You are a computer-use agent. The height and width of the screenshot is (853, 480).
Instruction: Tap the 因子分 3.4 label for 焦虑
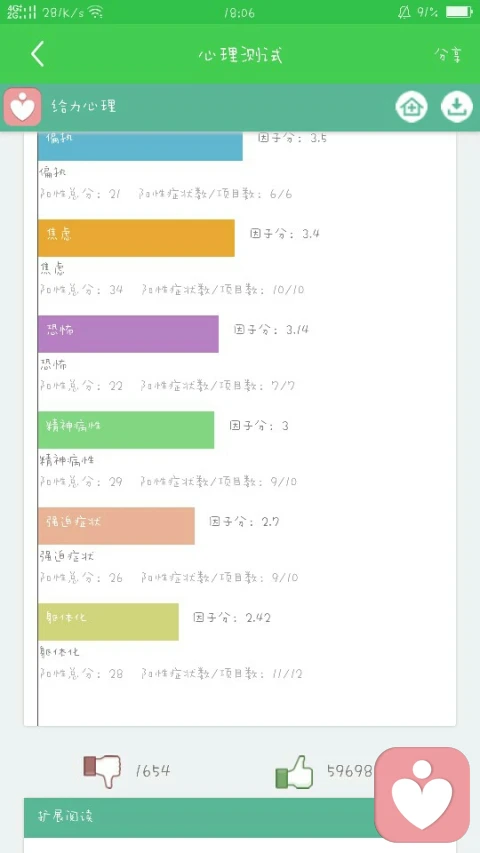pyautogui.click(x=285, y=234)
